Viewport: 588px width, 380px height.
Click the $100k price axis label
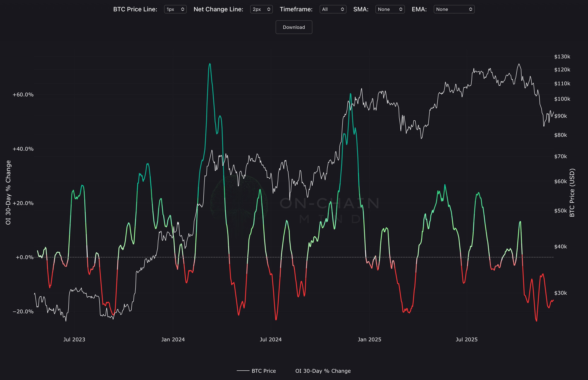[562, 99]
